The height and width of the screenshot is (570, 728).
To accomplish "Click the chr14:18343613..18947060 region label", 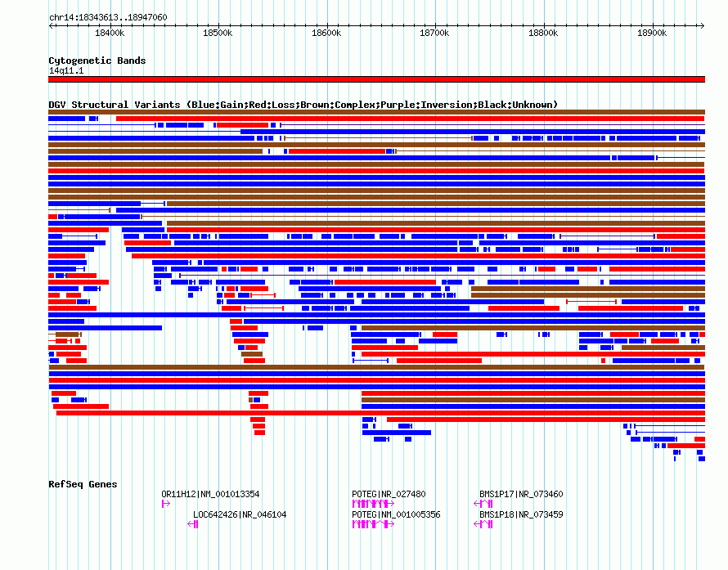I will 108,18.
